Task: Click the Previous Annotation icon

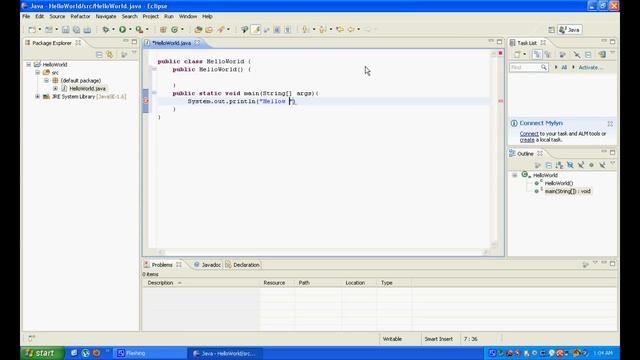Action: coord(322,29)
